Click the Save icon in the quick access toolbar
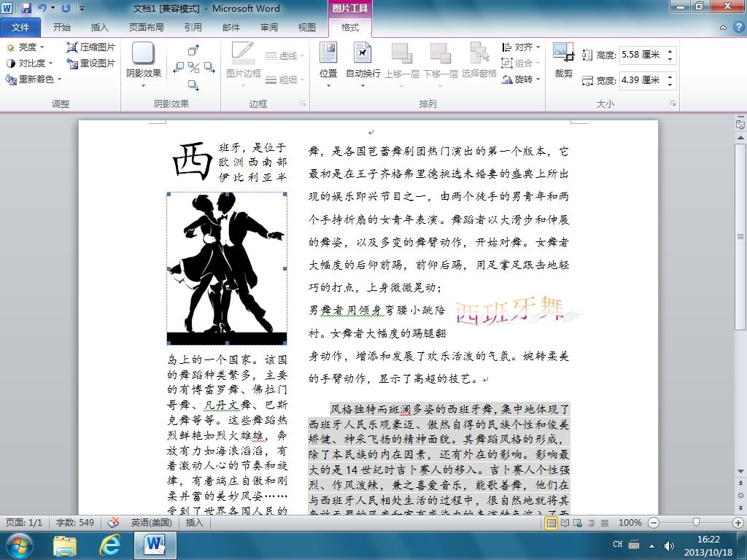747x560 pixels. [x=26, y=7]
